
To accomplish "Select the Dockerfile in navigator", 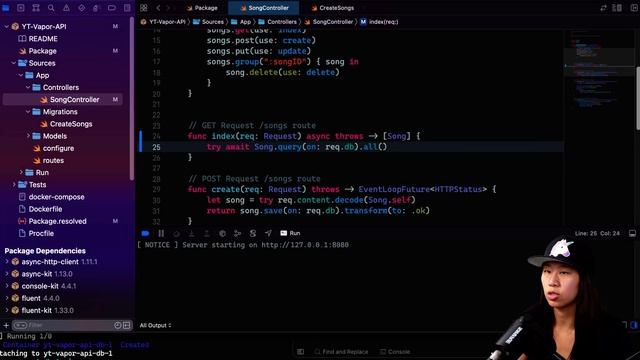I will pos(40,209).
